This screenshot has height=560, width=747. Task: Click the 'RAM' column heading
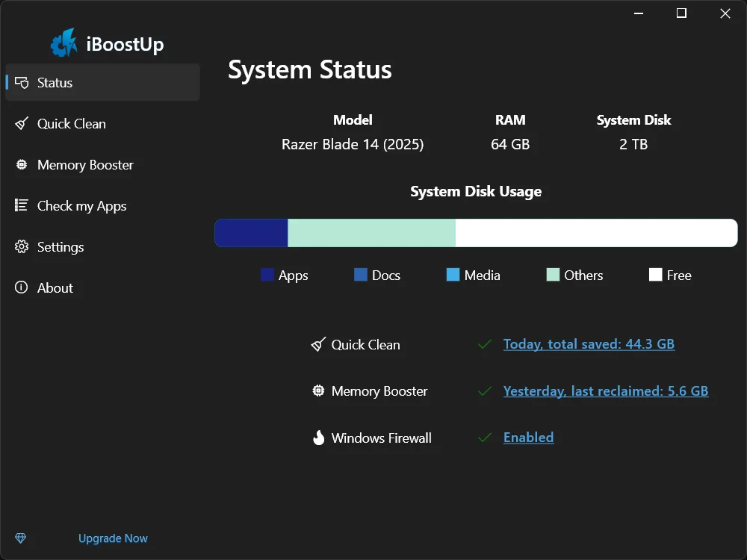(x=510, y=120)
